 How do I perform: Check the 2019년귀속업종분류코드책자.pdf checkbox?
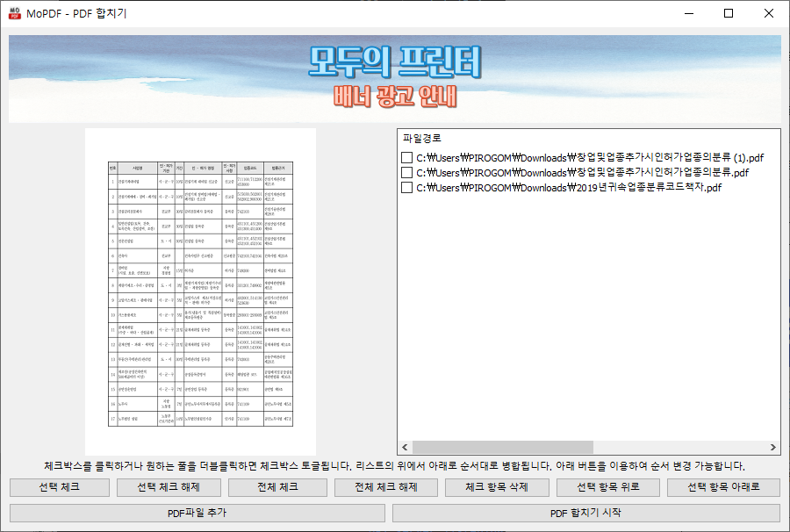click(x=406, y=187)
